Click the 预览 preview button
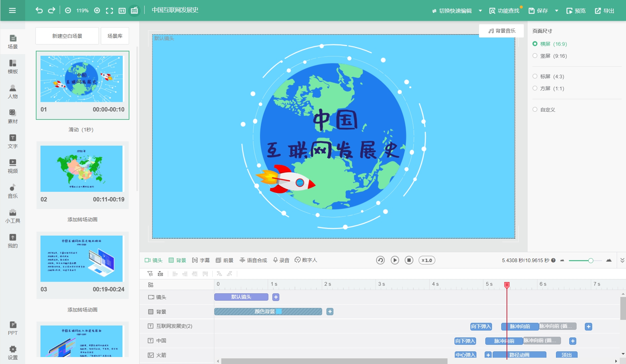 click(576, 11)
